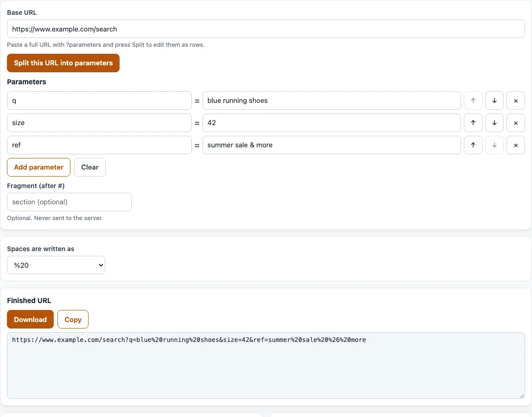Add a new parameter row
Screen dimensions: 532x417
click(38, 167)
